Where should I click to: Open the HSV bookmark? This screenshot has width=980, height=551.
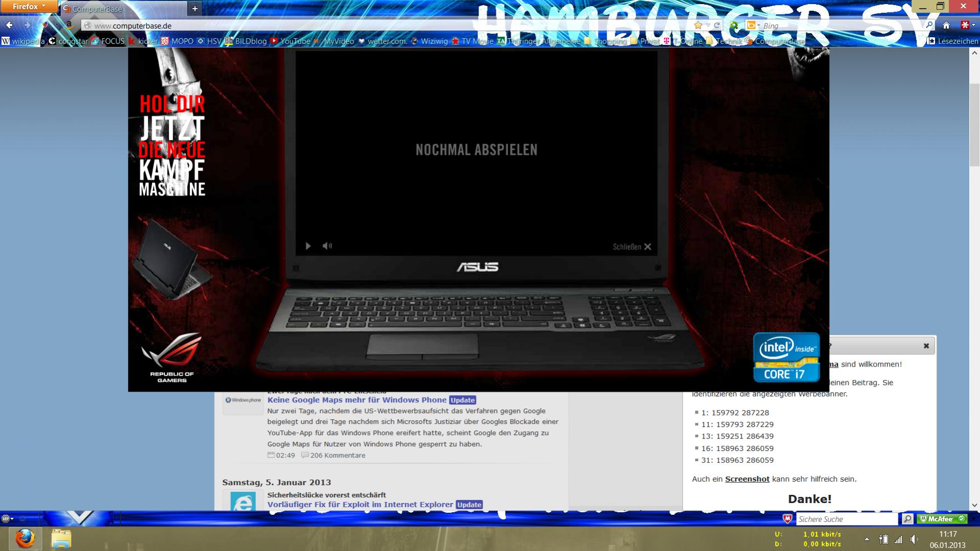tap(209, 41)
